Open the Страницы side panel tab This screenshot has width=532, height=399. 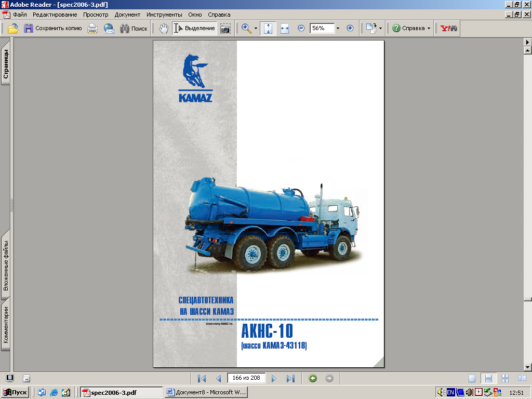point(6,64)
